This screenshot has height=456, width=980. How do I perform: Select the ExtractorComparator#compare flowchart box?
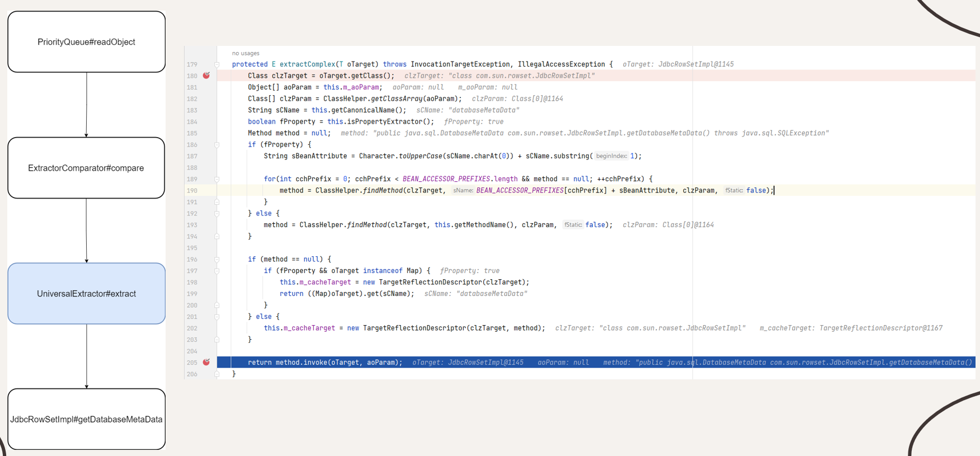86,168
